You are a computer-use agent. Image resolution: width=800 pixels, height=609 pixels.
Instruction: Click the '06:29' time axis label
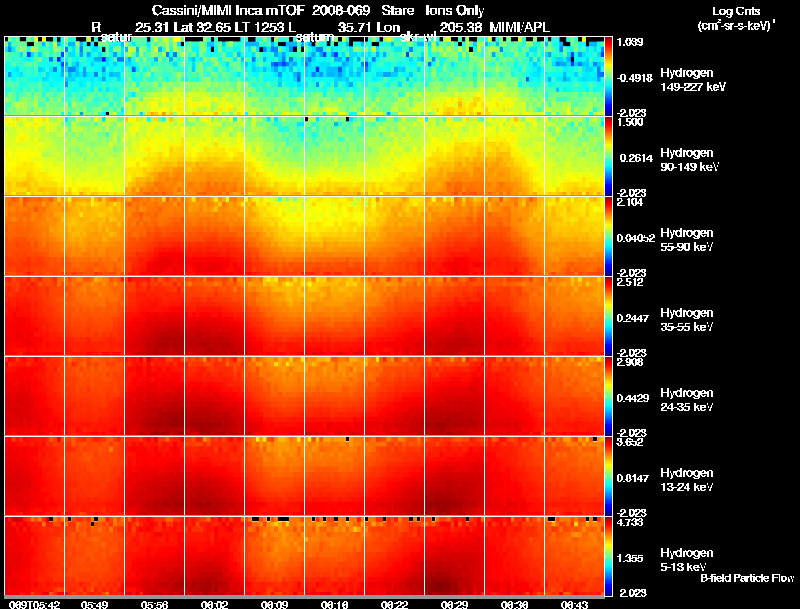coord(455,605)
